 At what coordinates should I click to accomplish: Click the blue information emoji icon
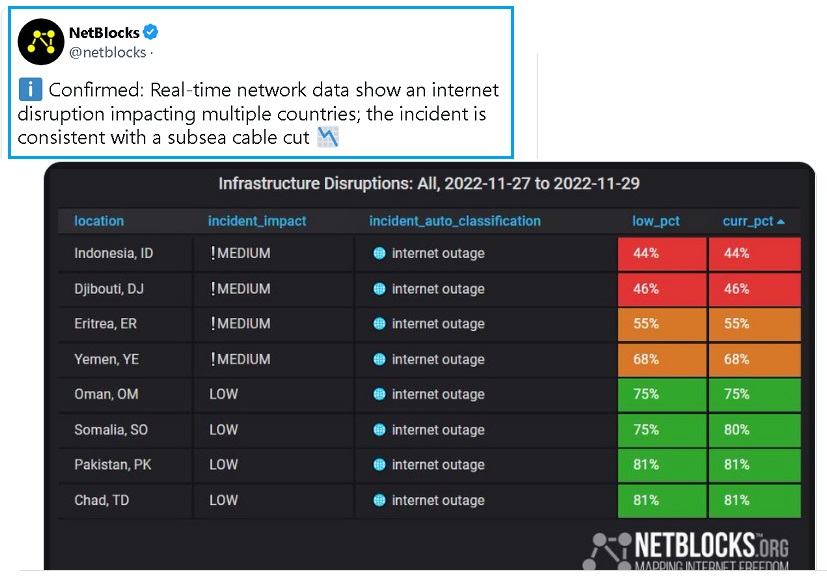pyautogui.click(x=30, y=90)
